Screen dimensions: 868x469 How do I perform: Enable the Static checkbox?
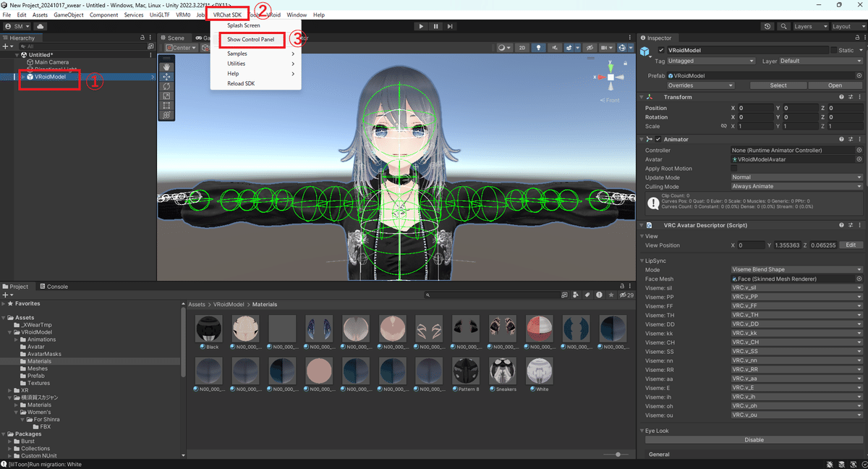tap(834, 51)
